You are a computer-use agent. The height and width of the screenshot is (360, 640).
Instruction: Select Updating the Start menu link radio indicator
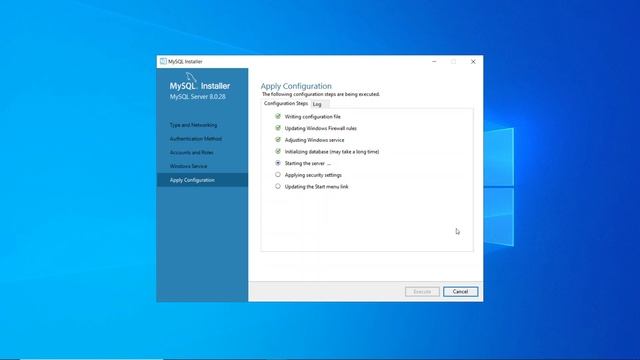point(278,186)
